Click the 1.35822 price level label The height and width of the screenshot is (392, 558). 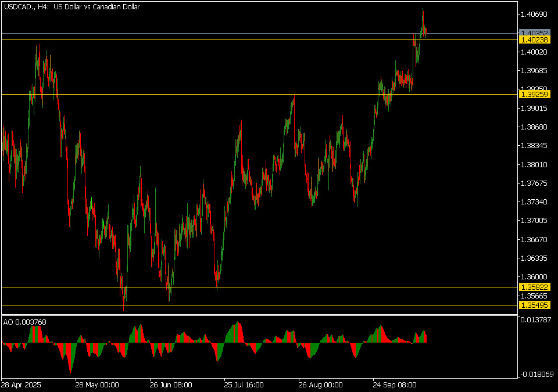[535, 287]
